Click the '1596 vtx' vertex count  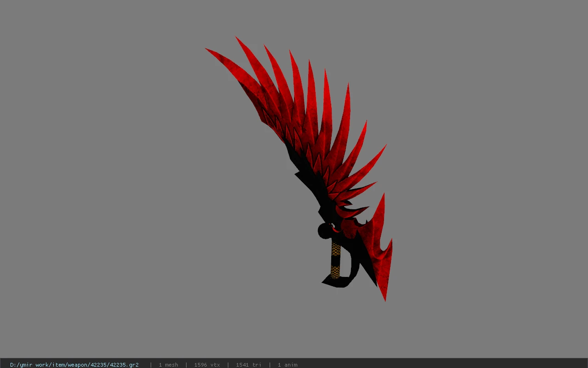pos(207,365)
